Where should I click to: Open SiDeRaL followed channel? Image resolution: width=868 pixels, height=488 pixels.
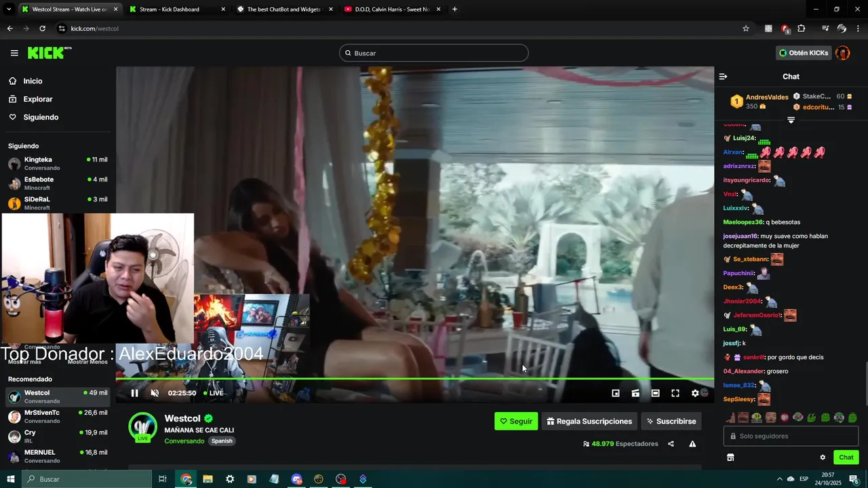[x=58, y=203]
